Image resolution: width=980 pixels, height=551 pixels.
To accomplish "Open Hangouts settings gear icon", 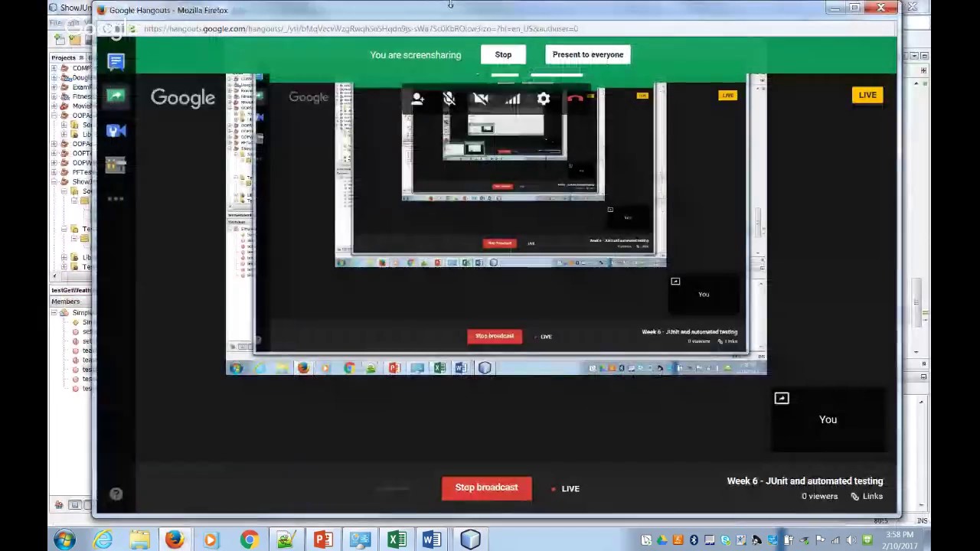I will click(x=544, y=99).
